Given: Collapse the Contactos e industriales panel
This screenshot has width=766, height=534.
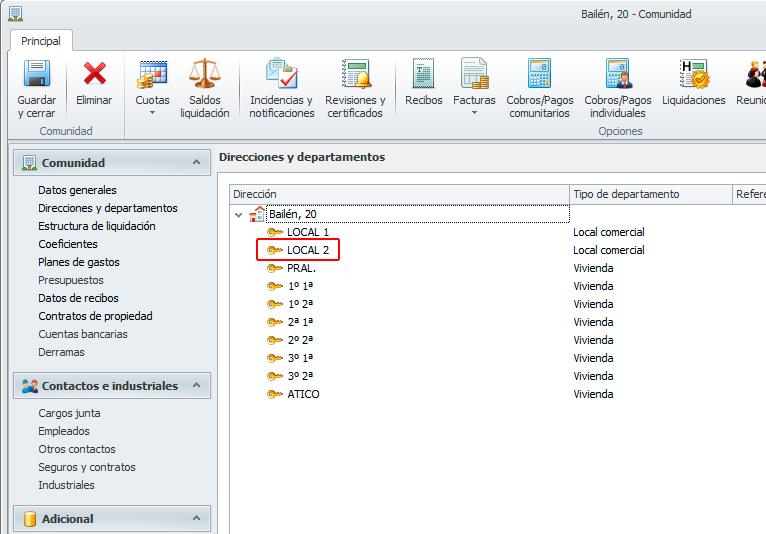Looking at the screenshot, I should pos(196,385).
